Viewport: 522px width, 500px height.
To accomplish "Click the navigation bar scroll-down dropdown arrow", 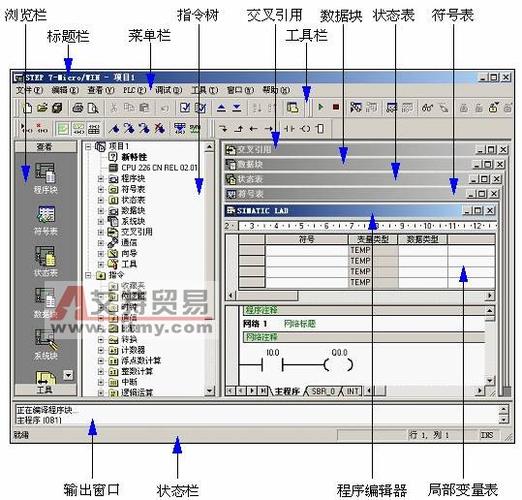I will point(68,375).
